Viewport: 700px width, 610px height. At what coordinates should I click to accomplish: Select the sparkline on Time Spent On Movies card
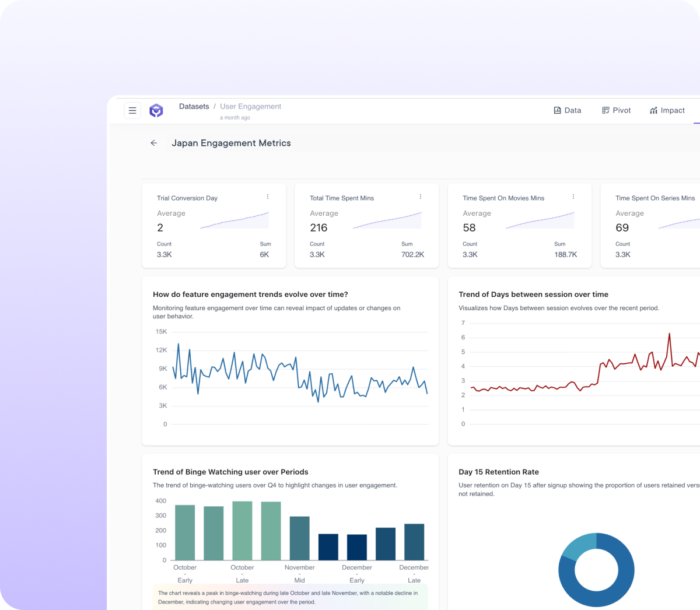(540, 220)
